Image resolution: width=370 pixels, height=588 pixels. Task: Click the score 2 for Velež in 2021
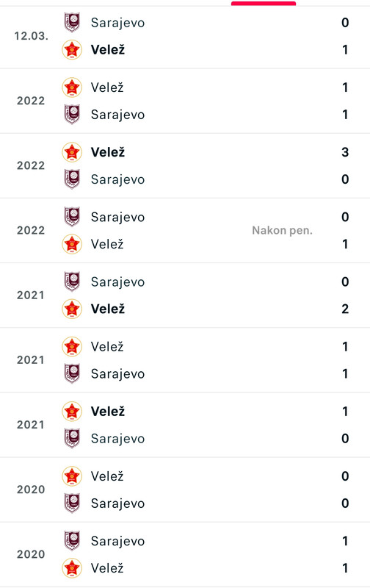pyautogui.click(x=345, y=309)
